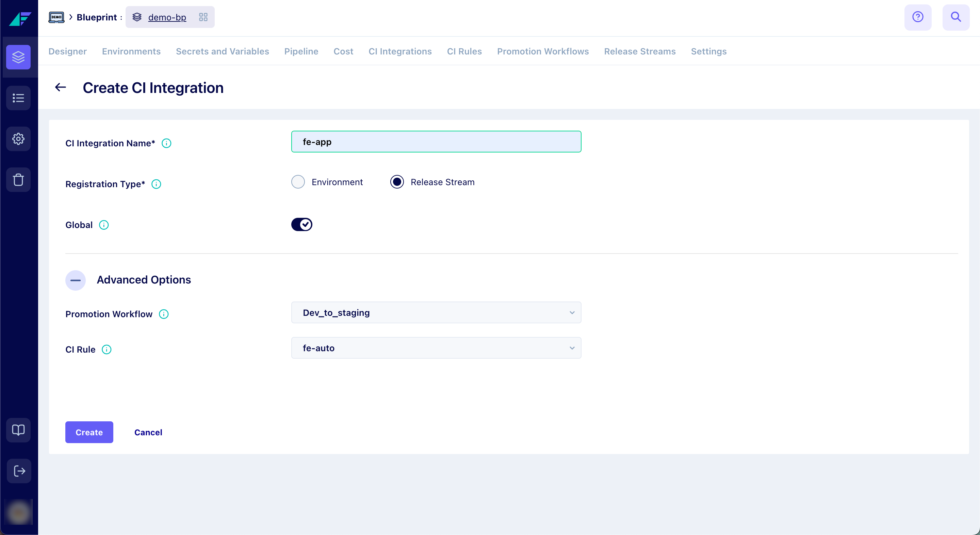The width and height of the screenshot is (980, 535).
Task: Open the Blueprints layers icon in the sidebar
Action: 18,57
